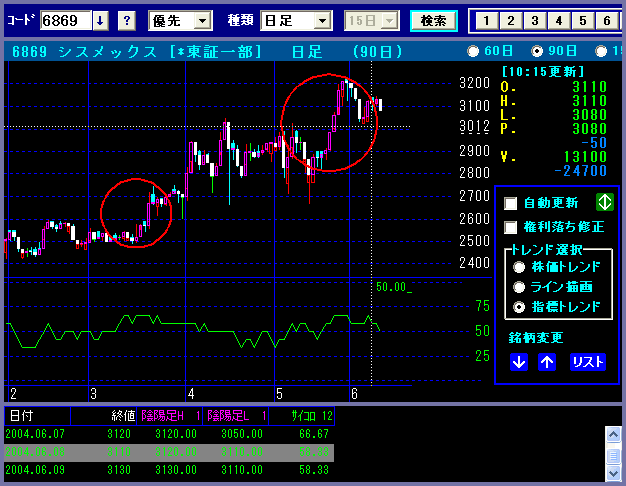The image size is (626, 486).
Task: Click the question mark help button
Action: click(x=127, y=21)
